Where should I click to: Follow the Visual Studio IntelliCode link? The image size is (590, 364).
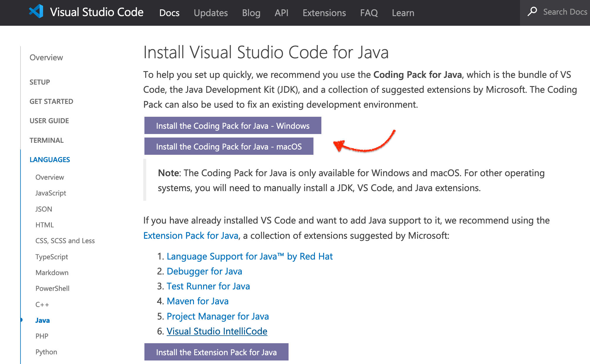(x=217, y=331)
